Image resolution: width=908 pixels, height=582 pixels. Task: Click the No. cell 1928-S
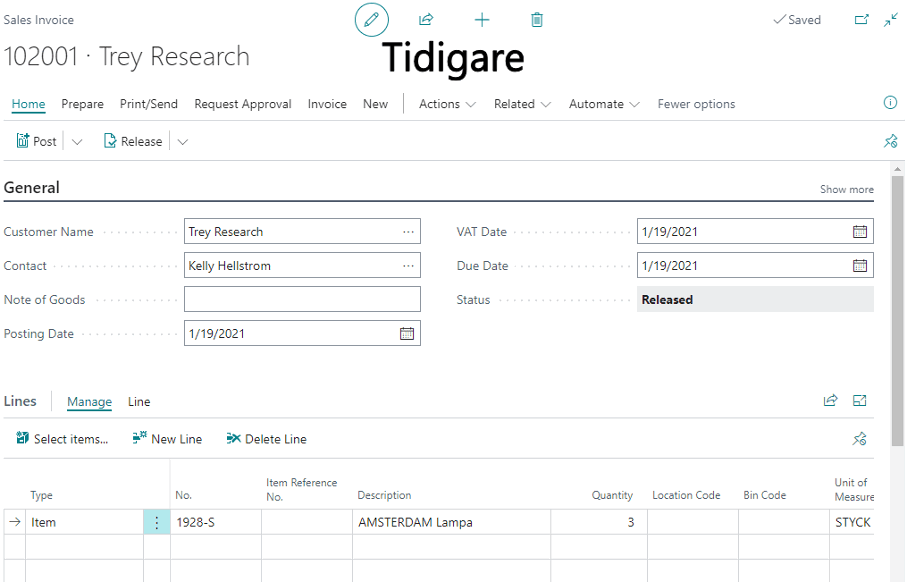tap(216, 522)
